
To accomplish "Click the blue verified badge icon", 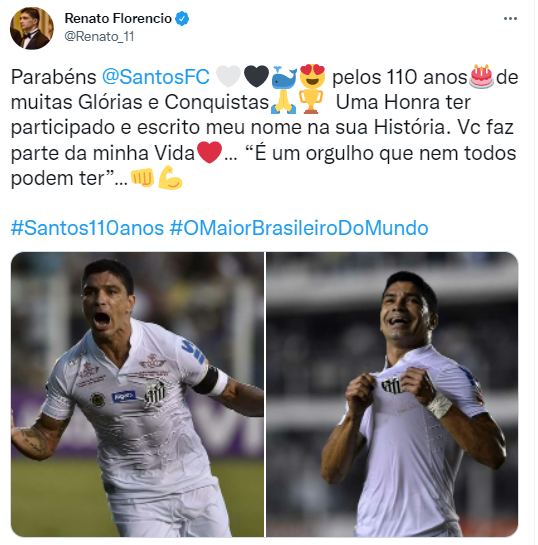I will click(x=182, y=18).
